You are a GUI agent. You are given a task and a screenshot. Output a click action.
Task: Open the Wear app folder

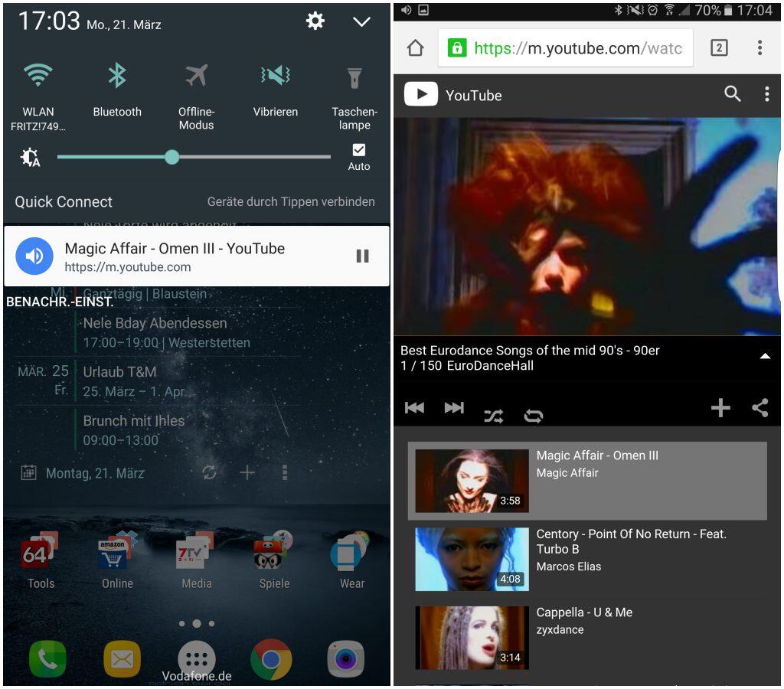tap(351, 561)
